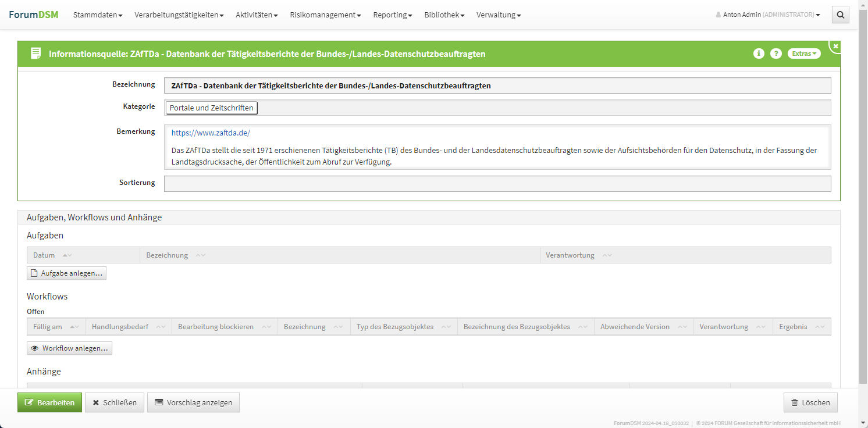
Task: Click the help question mark icon
Action: (775, 53)
